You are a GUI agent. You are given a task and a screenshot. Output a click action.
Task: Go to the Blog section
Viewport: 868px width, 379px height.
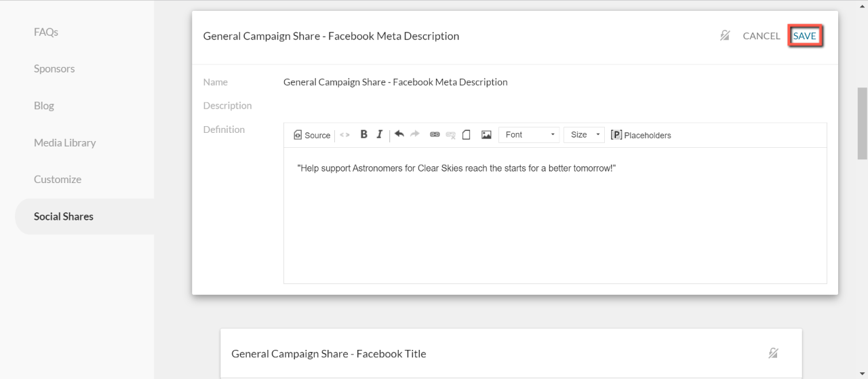coord(44,106)
